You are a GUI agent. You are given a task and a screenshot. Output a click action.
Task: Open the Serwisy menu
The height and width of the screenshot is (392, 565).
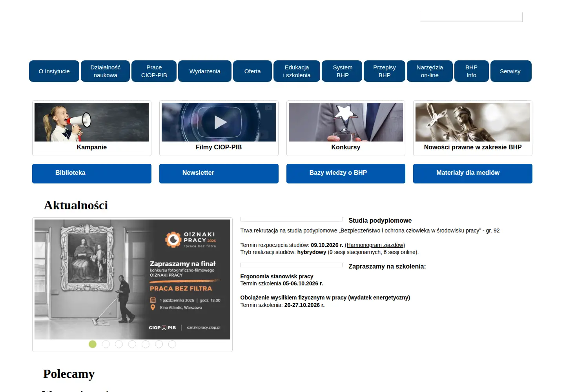tap(510, 71)
